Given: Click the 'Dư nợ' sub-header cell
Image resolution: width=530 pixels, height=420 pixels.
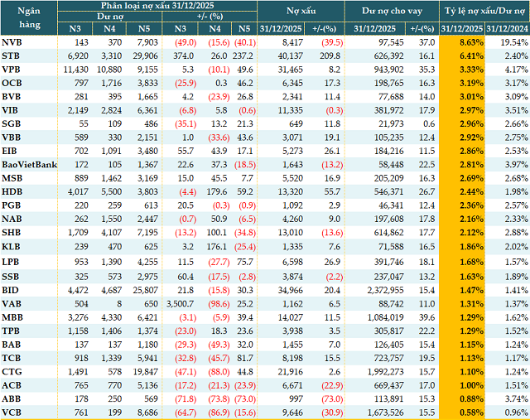Looking at the screenshot, I should [x=110, y=17].
